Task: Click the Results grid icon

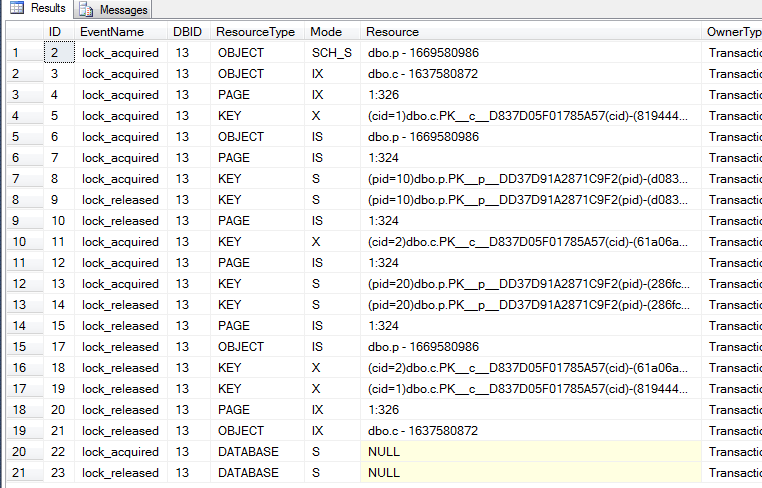Action: [17, 9]
